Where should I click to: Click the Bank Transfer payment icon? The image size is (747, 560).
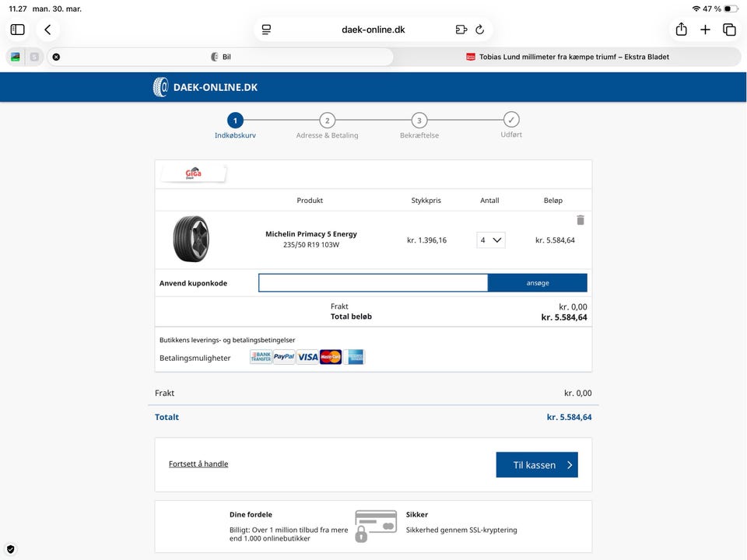click(261, 357)
